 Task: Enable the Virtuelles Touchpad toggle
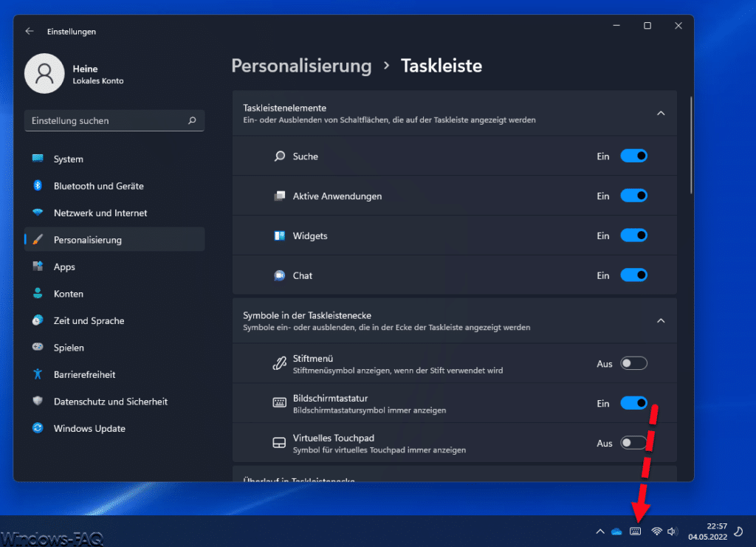(x=633, y=443)
